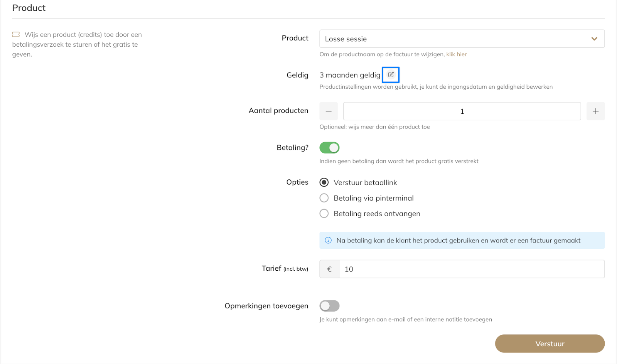Click the edit icon beside '3 maanden geldig'
The width and height of the screenshot is (617, 364).
coord(391,75)
